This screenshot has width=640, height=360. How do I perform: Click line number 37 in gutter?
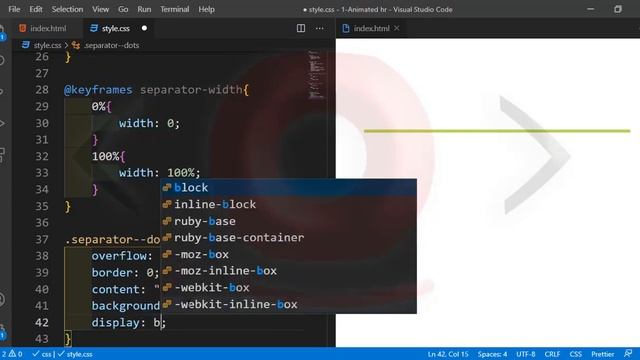coord(42,239)
